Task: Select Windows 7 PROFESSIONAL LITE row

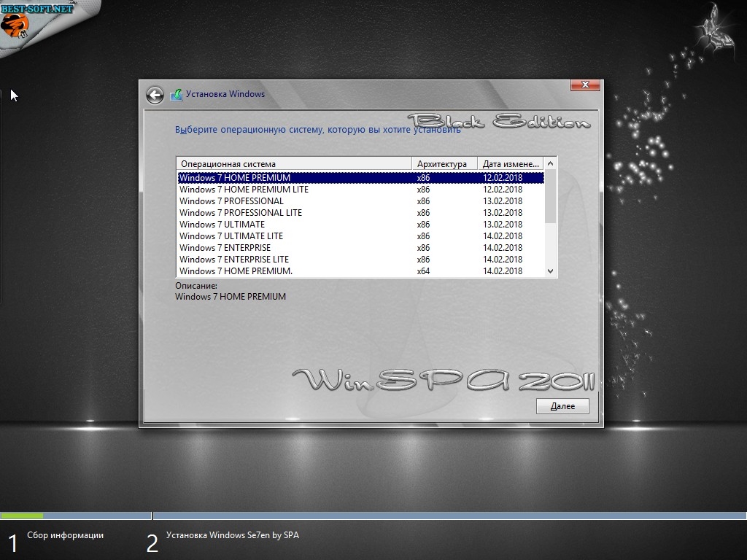Action: [360, 212]
